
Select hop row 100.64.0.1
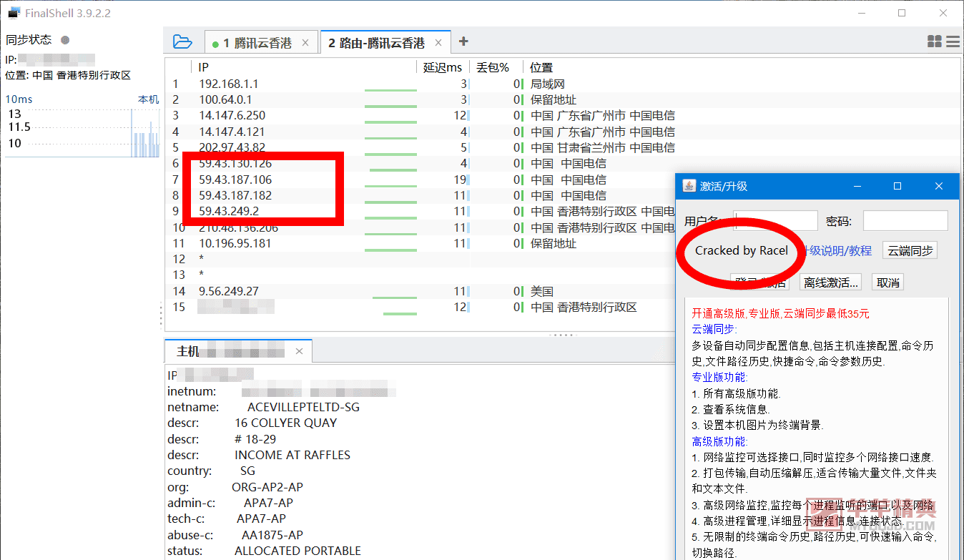pyautogui.click(x=564, y=99)
